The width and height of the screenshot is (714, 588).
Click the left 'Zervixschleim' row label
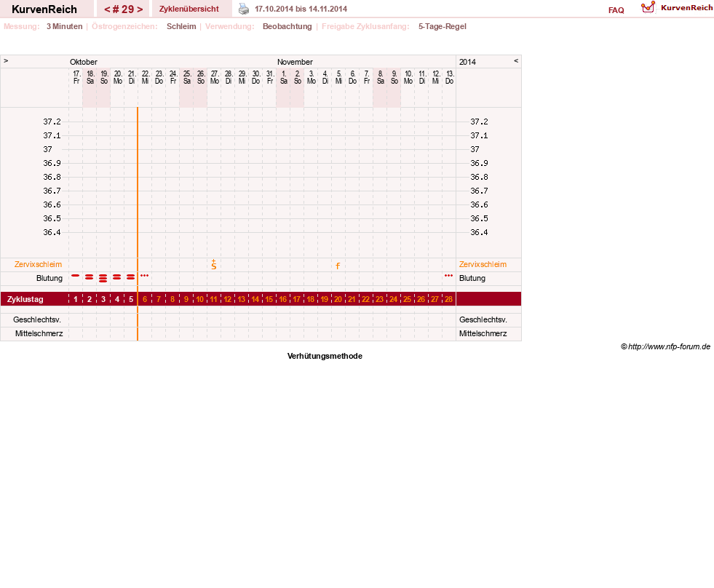[x=39, y=265]
